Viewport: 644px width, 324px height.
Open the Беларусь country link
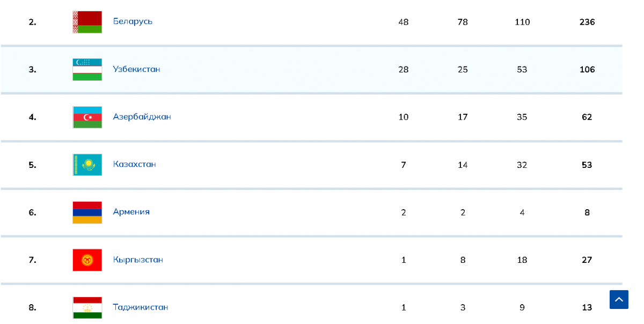pos(133,21)
